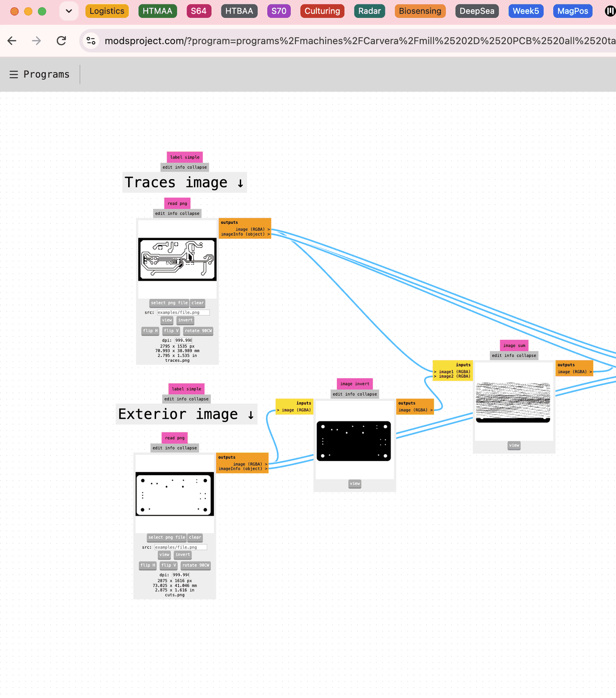Screen dimensions: 616x698
Task: Collapse the image invert module
Action: click(x=367, y=394)
